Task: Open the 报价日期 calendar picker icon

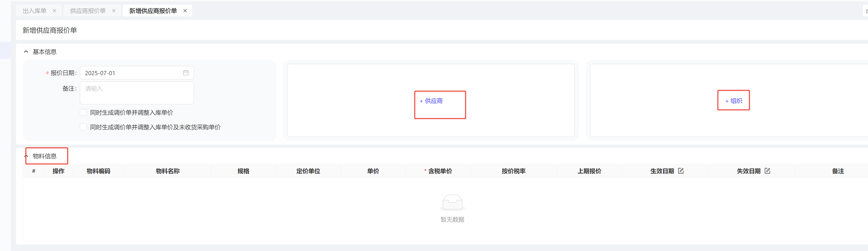Action: tap(186, 73)
